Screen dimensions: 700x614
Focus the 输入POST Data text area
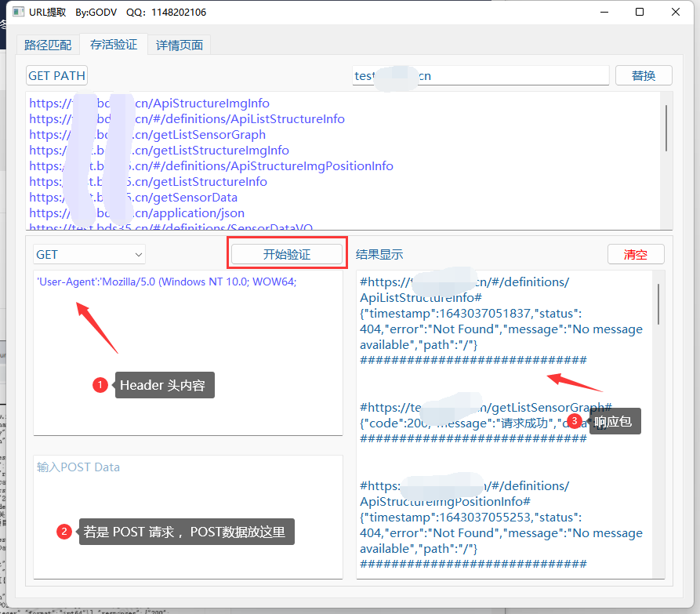click(188, 517)
